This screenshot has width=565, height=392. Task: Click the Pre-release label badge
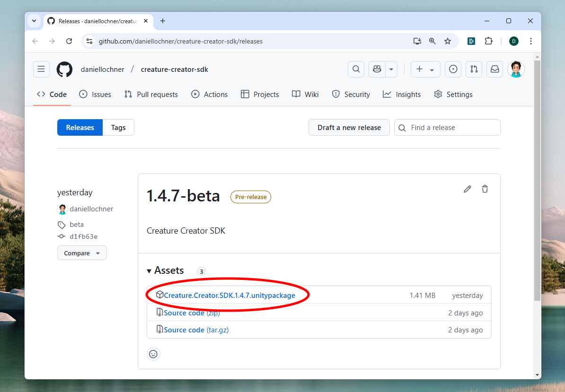(251, 197)
